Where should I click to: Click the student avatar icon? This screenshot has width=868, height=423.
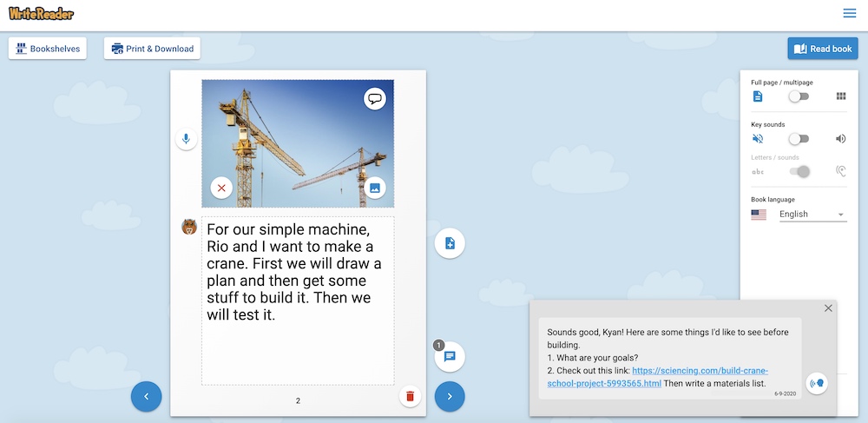coord(189,227)
